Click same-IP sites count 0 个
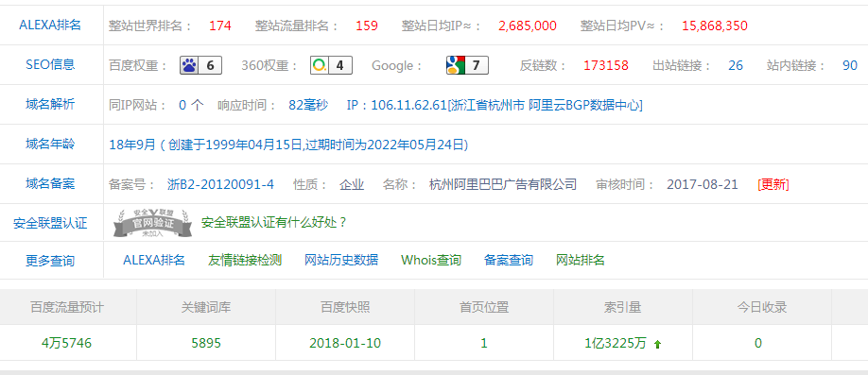868x375 pixels. click(x=191, y=105)
